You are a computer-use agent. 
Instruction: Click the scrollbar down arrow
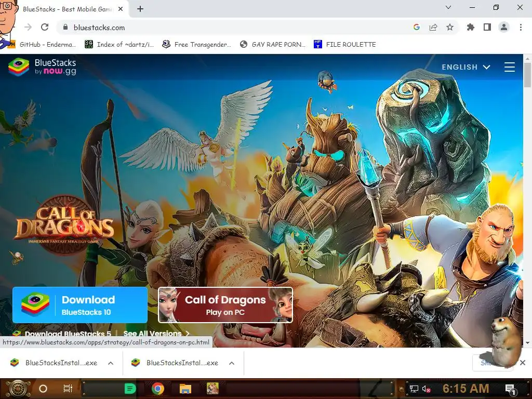pos(527,343)
